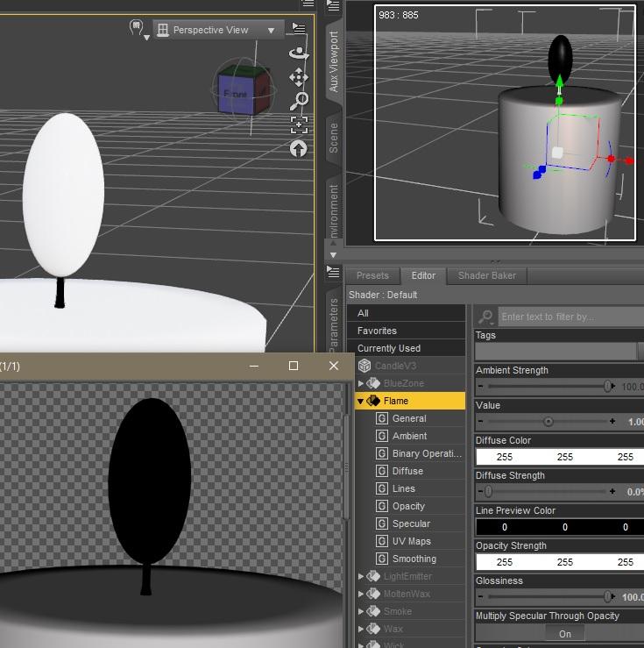Image resolution: width=644 pixels, height=648 pixels.
Task: Collapse the Flame surface tree node
Action: pos(360,401)
